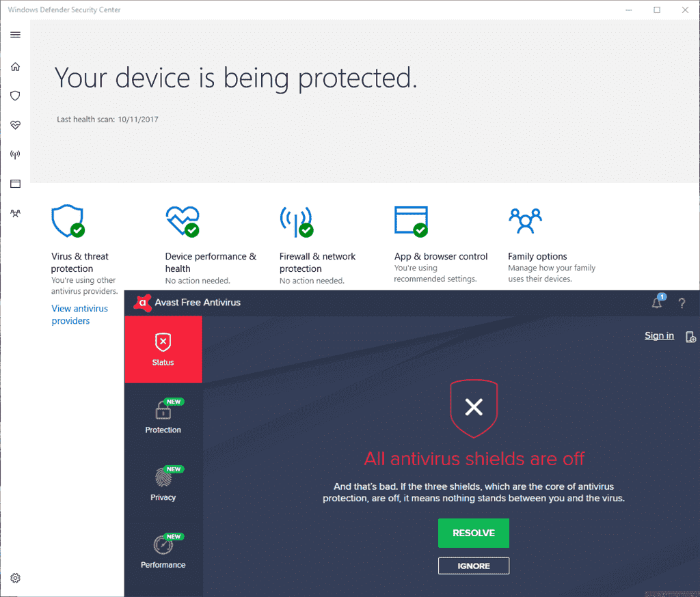This screenshot has width=700, height=597.
Task: Go to Home in Defender sidebar
Action: tap(15, 66)
